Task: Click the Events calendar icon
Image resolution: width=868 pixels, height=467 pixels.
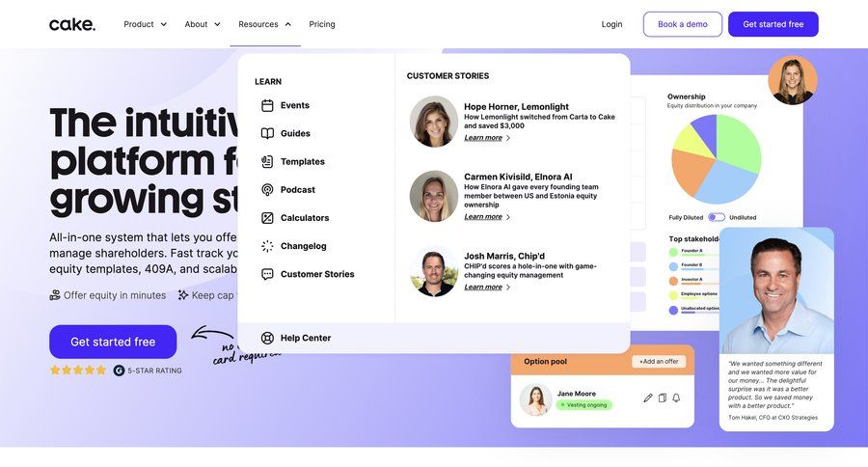Action: (x=267, y=106)
